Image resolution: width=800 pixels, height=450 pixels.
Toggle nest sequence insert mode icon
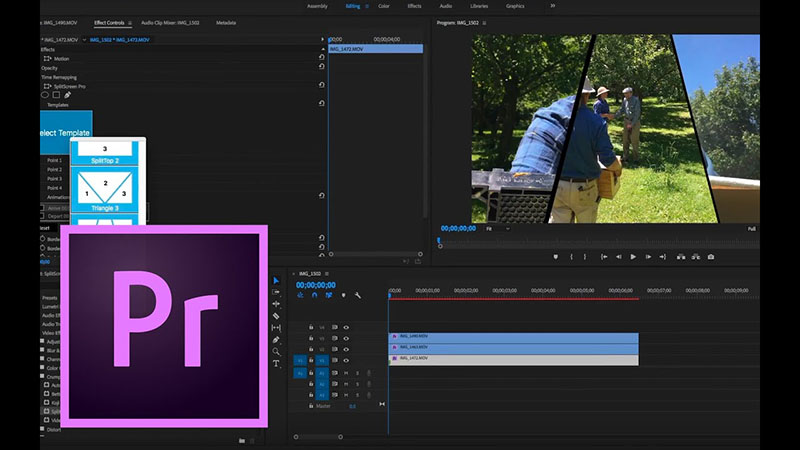[x=300, y=295]
